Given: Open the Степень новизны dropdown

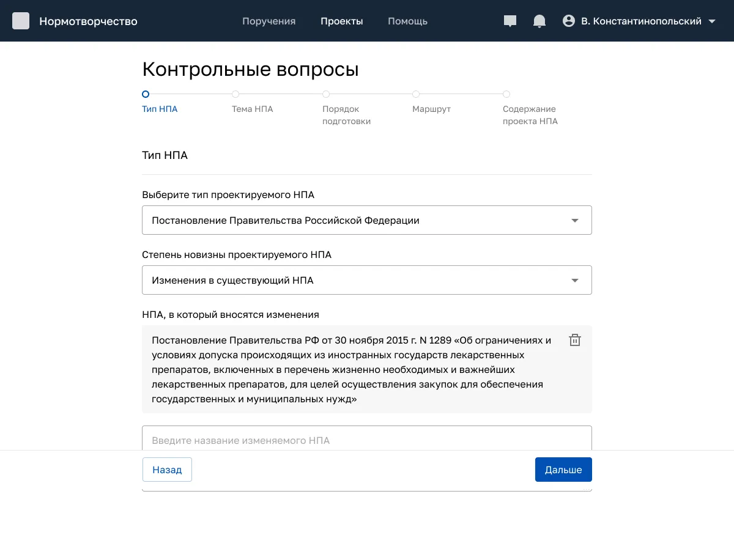Looking at the screenshot, I should 367,280.
